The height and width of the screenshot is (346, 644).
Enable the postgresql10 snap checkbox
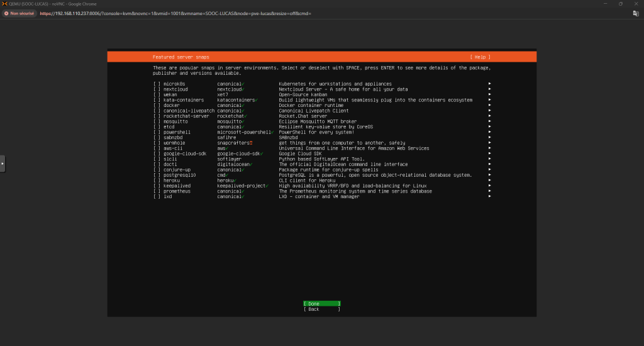pyautogui.click(x=157, y=175)
